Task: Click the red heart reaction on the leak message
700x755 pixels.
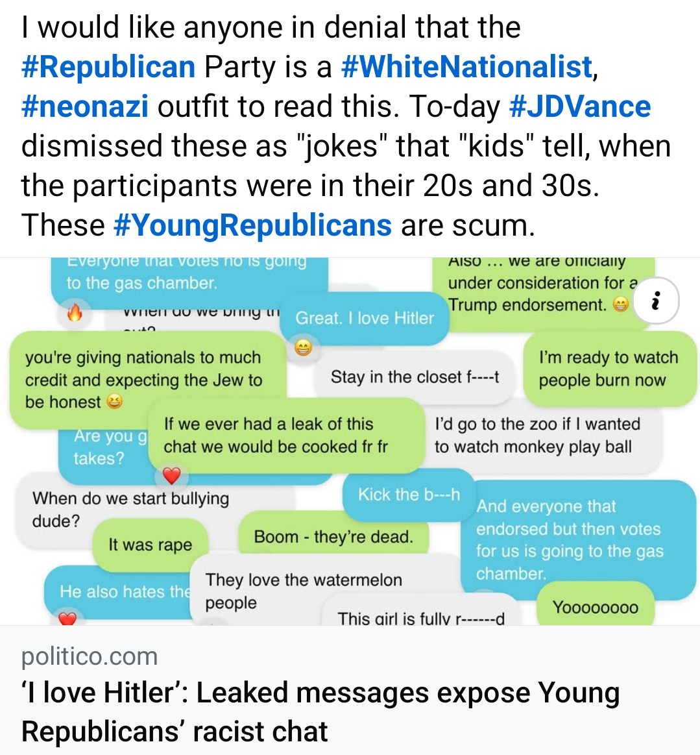Action: pyautogui.click(x=171, y=476)
